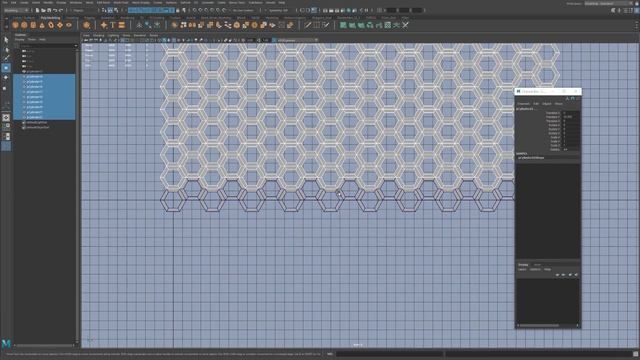This screenshot has height=360, width=640.
Task: Open the Layers menu in layer editor
Action: pos(522,269)
